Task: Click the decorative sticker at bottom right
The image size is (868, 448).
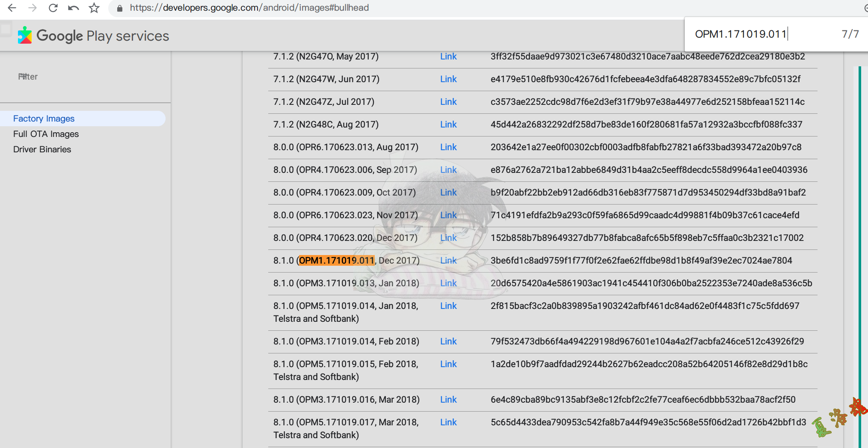Action: coord(838,418)
